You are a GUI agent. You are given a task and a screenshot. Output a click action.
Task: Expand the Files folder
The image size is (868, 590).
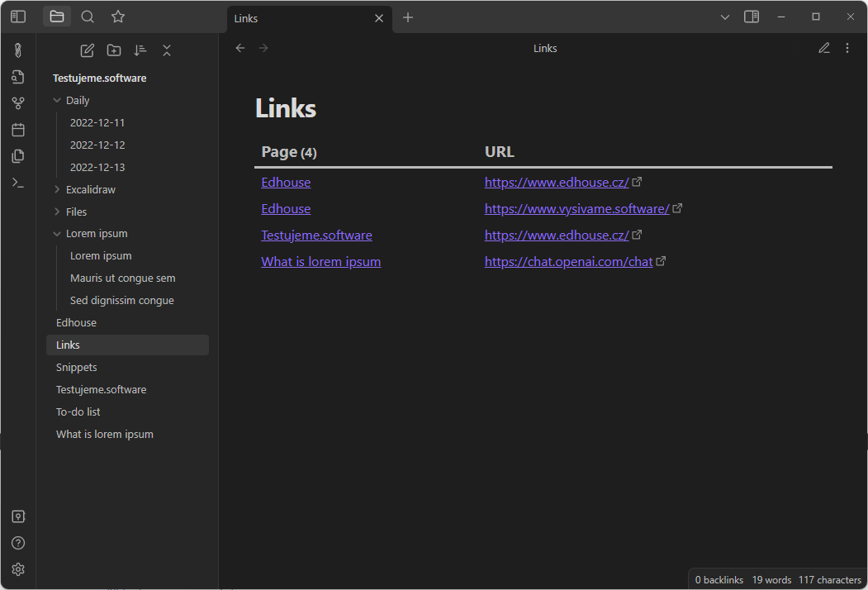(55, 211)
